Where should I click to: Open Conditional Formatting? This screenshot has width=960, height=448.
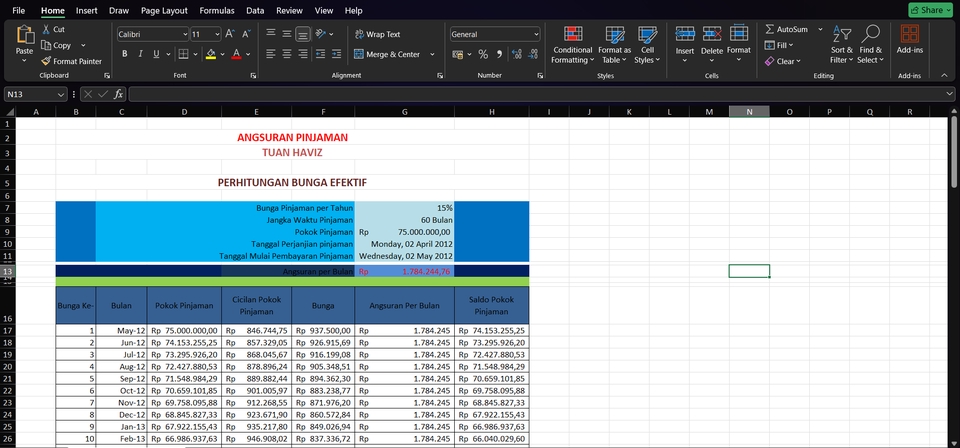(x=572, y=45)
